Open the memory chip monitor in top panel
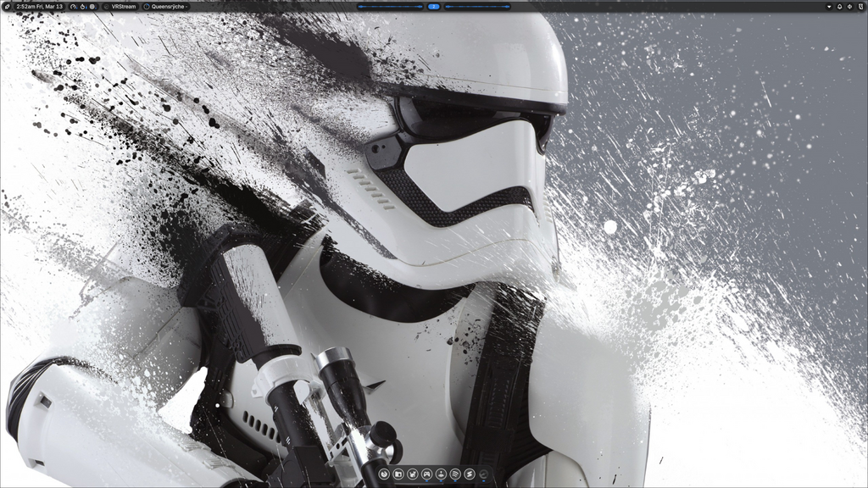 click(x=92, y=7)
